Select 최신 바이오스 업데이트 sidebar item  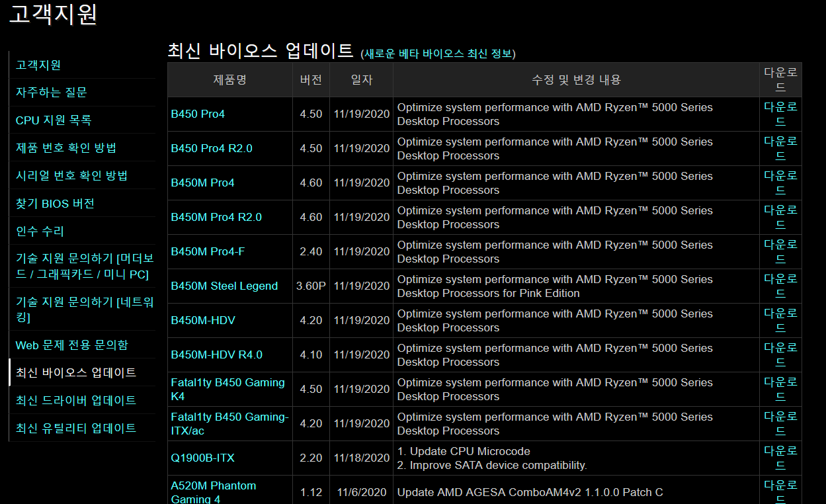[x=76, y=372]
